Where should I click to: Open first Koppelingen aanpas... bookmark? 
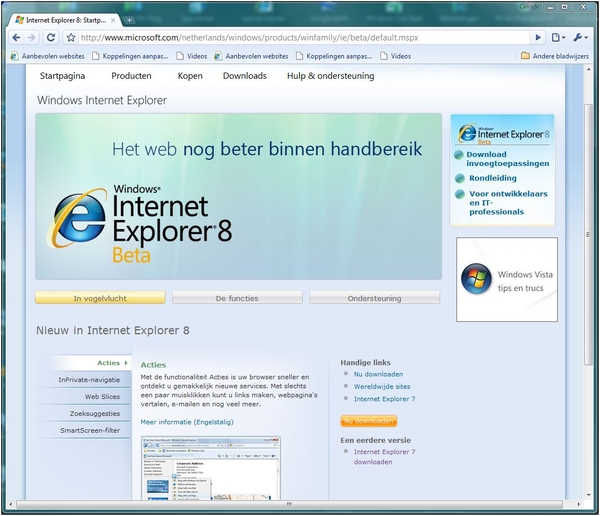(x=130, y=56)
